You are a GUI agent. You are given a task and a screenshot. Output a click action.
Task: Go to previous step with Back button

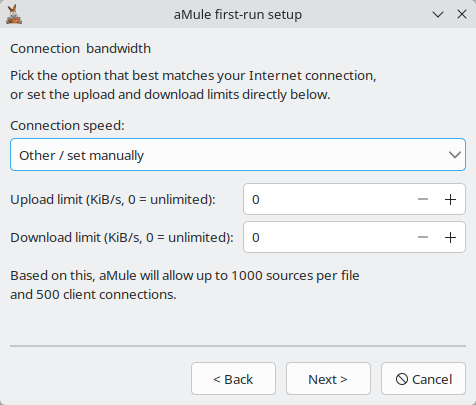[233, 379]
